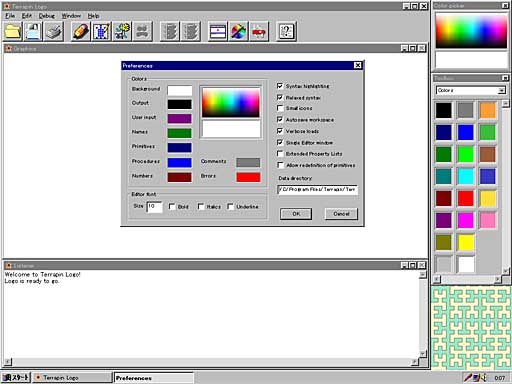Screen dimensions: 512x384
Task: Enable Allow redefinition of primitives checkbox
Action: 280,165
